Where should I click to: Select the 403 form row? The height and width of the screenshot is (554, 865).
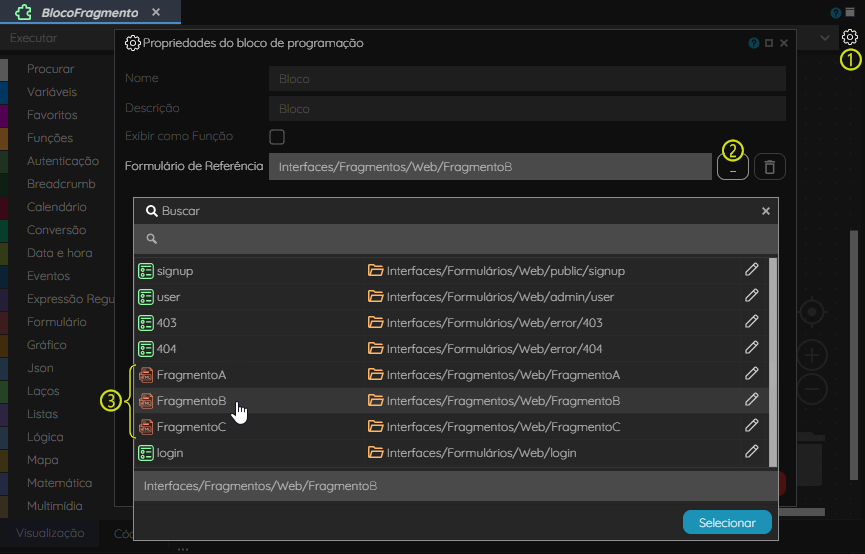point(451,323)
